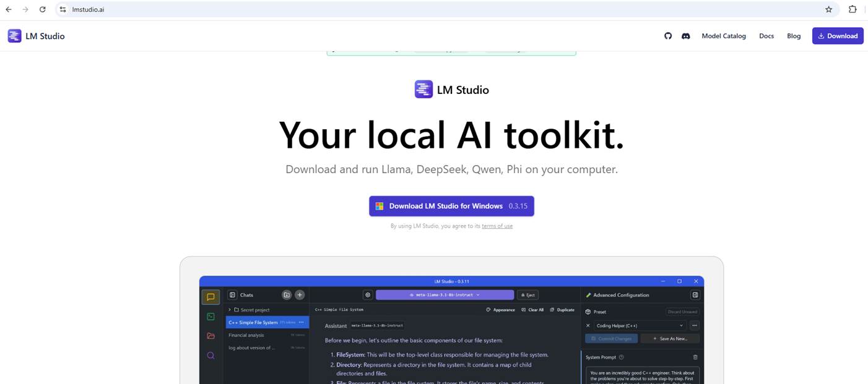Click the trash icon beside System Prompt
The width and height of the screenshot is (868, 384).
pos(695,357)
